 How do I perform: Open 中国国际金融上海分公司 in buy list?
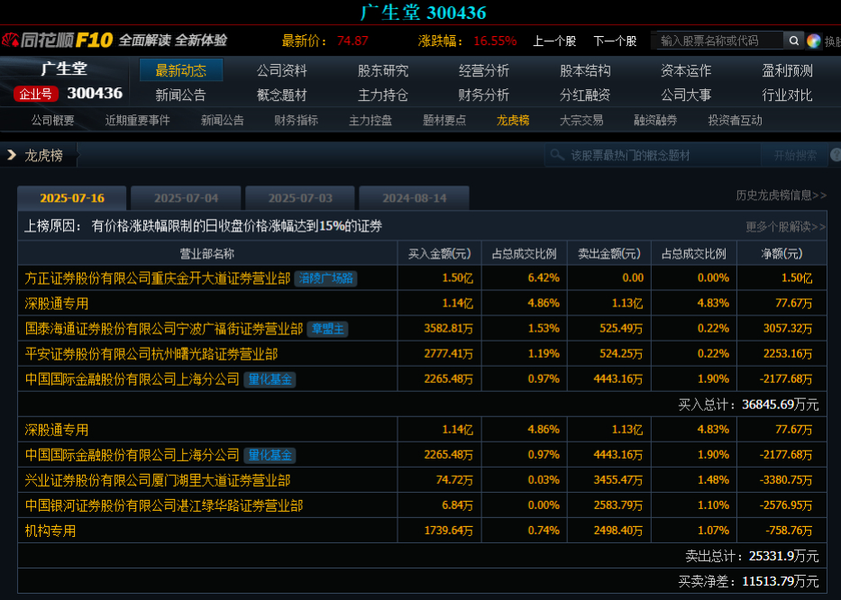point(132,380)
